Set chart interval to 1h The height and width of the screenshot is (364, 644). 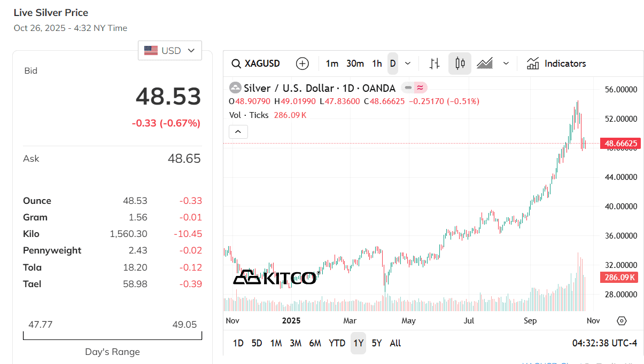tap(377, 64)
